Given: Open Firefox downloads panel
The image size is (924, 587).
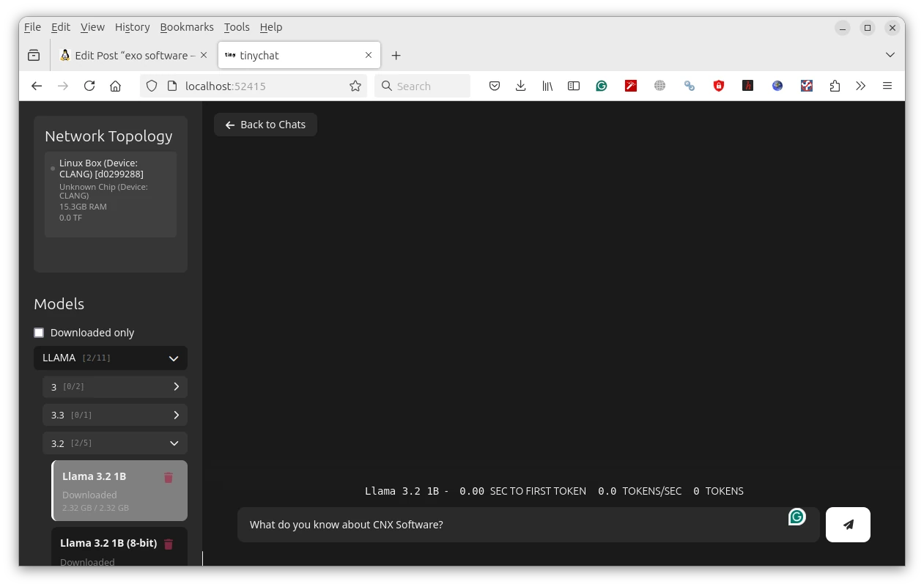Looking at the screenshot, I should [520, 86].
